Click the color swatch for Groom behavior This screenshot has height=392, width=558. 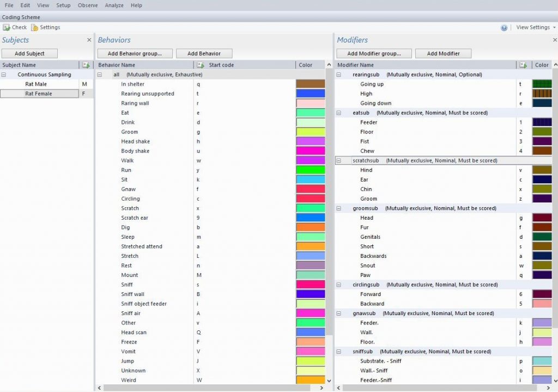pyautogui.click(x=310, y=132)
